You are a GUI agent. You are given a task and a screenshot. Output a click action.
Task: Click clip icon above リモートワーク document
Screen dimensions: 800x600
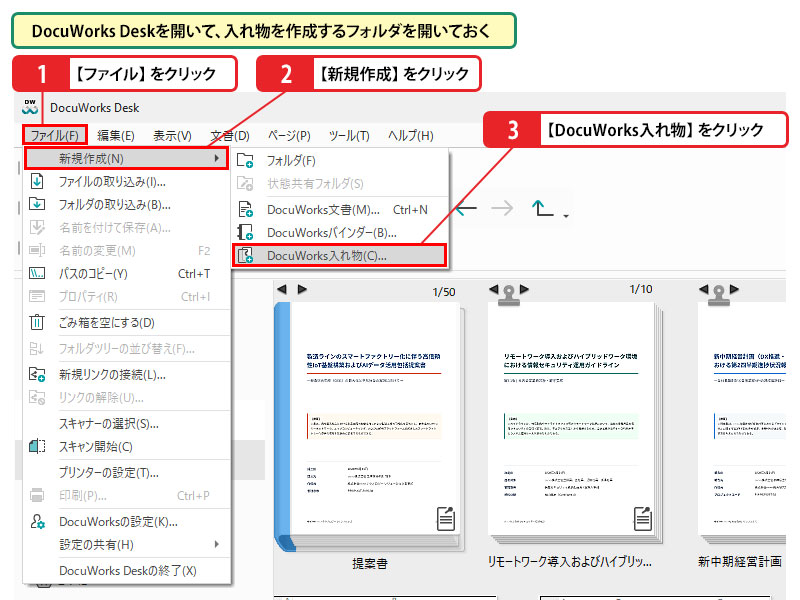(x=509, y=295)
